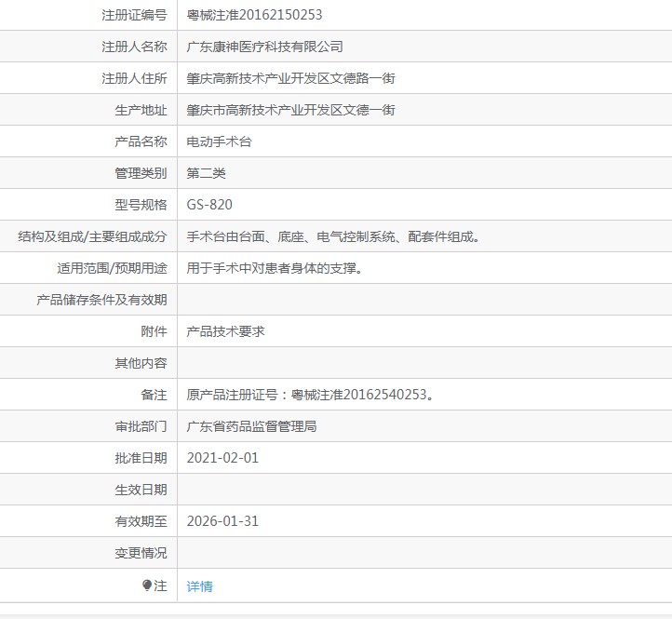Image resolution: width=672 pixels, height=619 pixels.
Task: Click the expiry date 2026-01-31
Action: (x=222, y=521)
